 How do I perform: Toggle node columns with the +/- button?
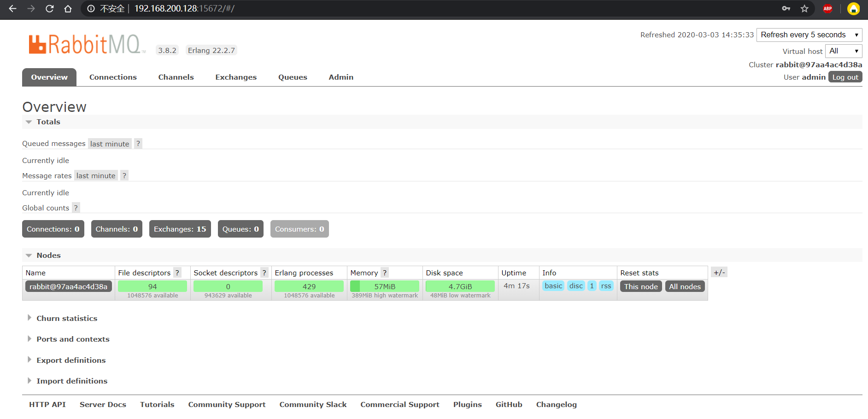tap(719, 273)
